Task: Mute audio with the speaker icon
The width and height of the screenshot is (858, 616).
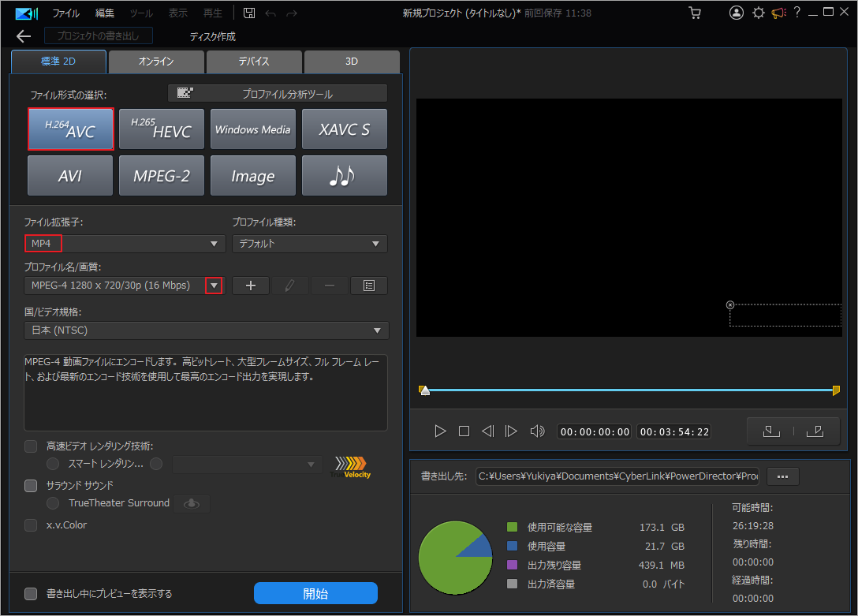Action: (x=539, y=431)
